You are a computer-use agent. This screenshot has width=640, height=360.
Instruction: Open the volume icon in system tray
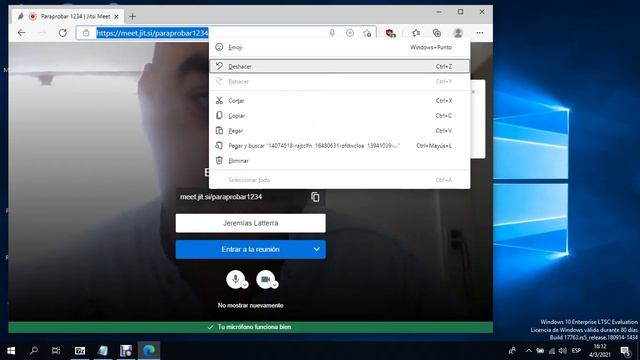pos(563,351)
